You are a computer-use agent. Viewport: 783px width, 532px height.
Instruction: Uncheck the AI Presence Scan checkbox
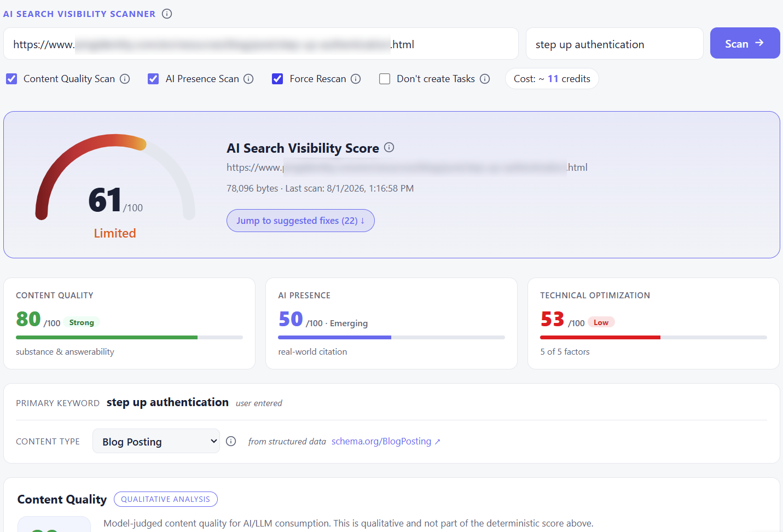(153, 79)
